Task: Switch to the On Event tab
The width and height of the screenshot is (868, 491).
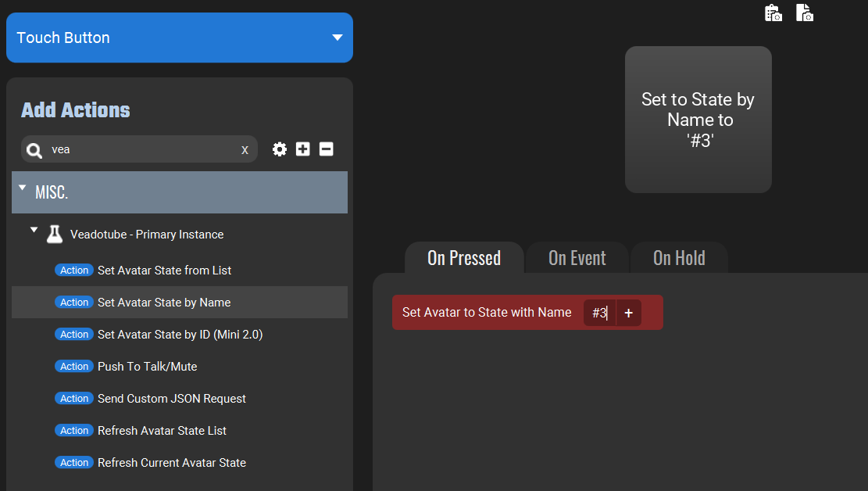Action: 577,258
